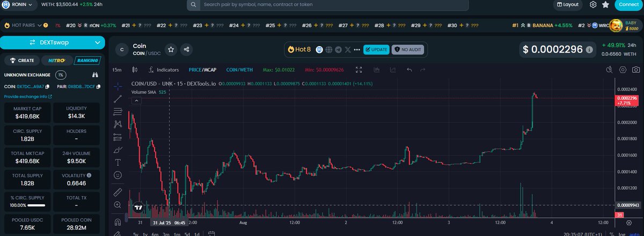Open the BANANA promoted pair #1
Image resolution: width=644 pixels, height=236 pixels.
[542, 25]
